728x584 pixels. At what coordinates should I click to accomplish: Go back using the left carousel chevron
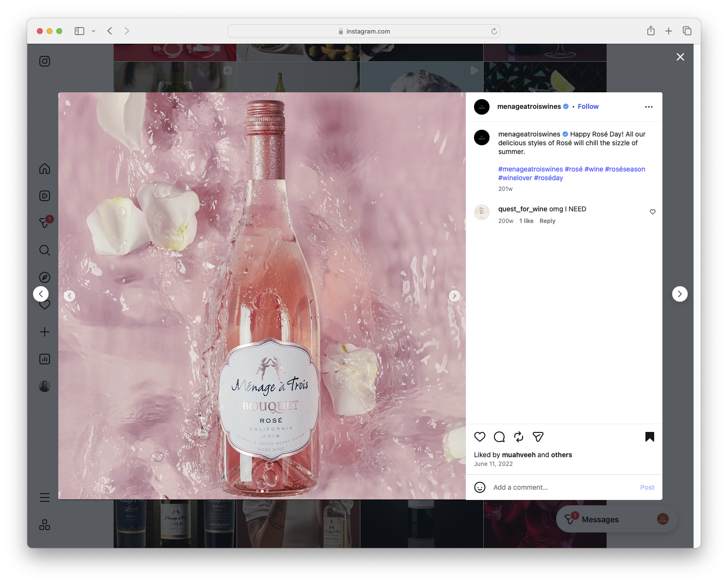(69, 295)
